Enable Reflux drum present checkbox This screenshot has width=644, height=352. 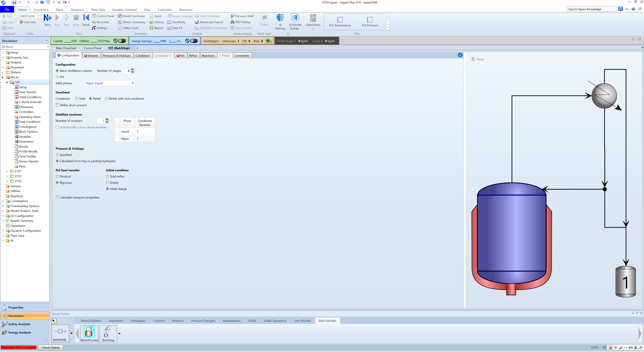pos(58,105)
